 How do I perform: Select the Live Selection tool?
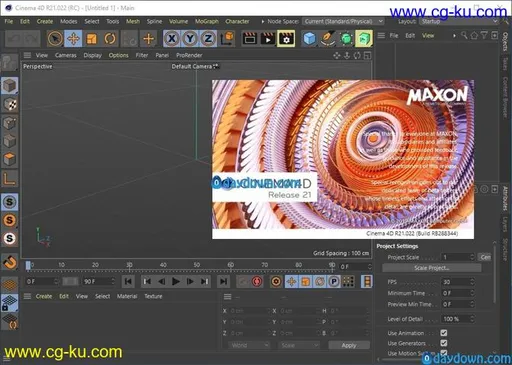pyautogui.click(x=55, y=39)
